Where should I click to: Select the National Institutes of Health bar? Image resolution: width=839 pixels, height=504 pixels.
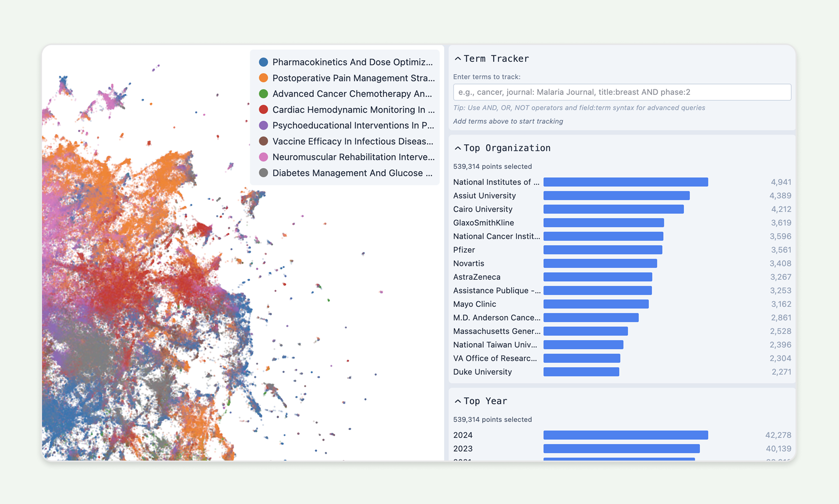(626, 182)
